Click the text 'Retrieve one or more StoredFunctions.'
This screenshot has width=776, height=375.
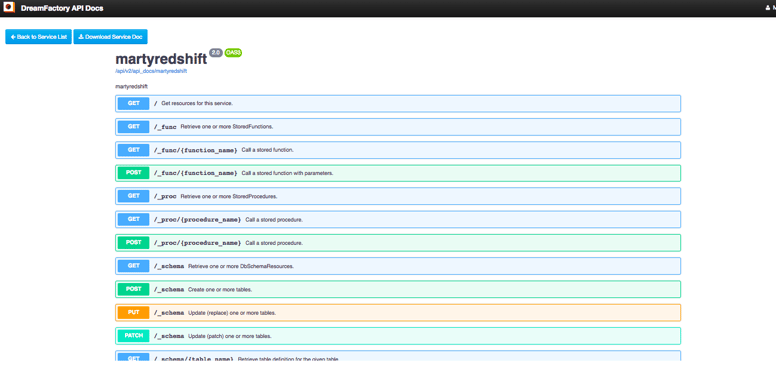[x=227, y=127]
